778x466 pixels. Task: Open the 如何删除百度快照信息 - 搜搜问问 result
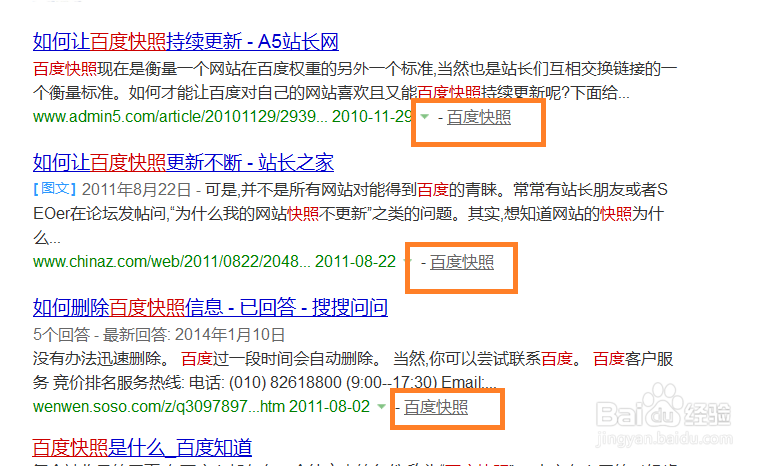tap(210, 307)
